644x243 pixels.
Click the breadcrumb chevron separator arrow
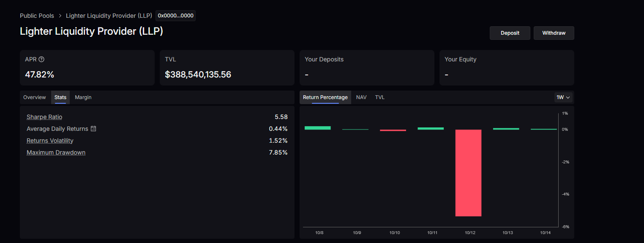pyautogui.click(x=60, y=16)
